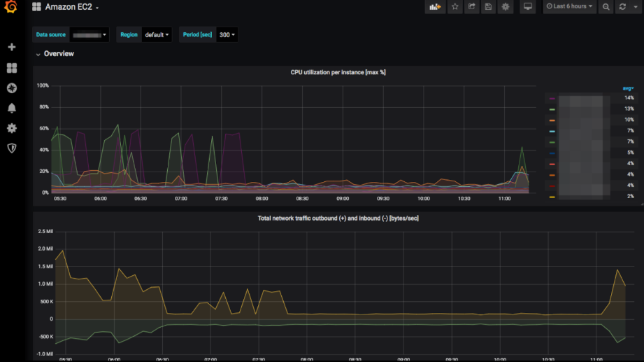Open the Data source dropdown
The image size is (644, 362).
[x=90, y=35]
